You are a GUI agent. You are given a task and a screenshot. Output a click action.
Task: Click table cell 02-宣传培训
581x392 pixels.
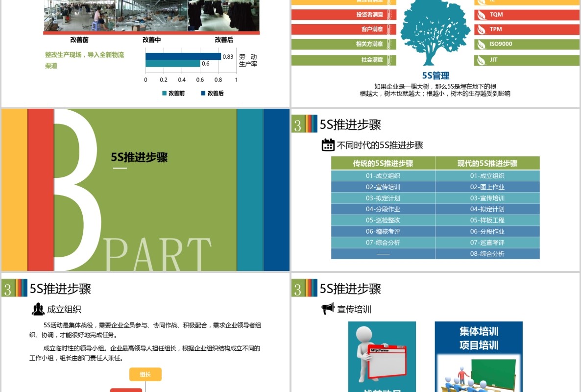pyautogui.click(x=383, y=187)
